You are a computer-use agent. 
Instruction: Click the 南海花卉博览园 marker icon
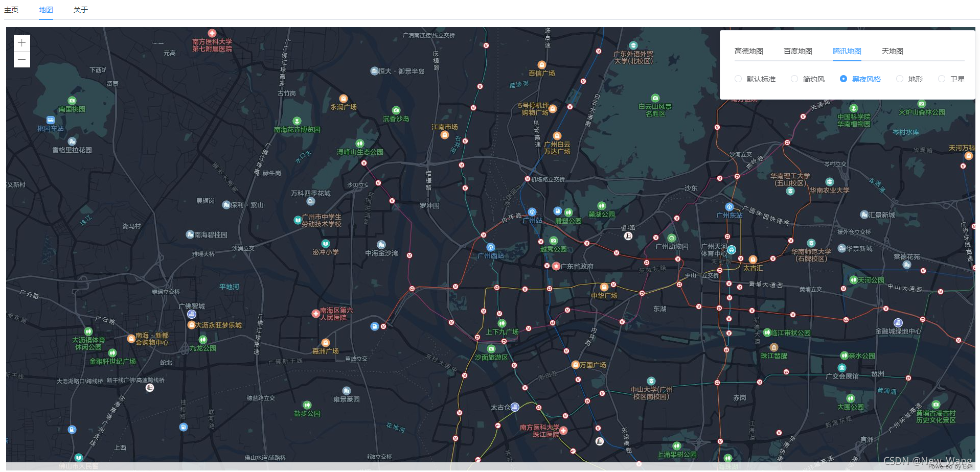297,121
